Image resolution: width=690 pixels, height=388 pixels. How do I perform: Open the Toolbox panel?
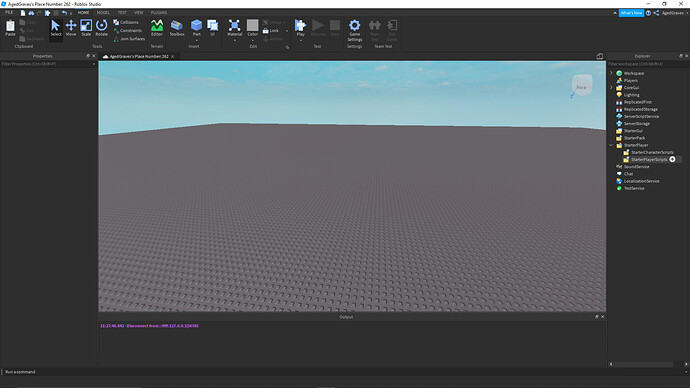coord(177,28)
